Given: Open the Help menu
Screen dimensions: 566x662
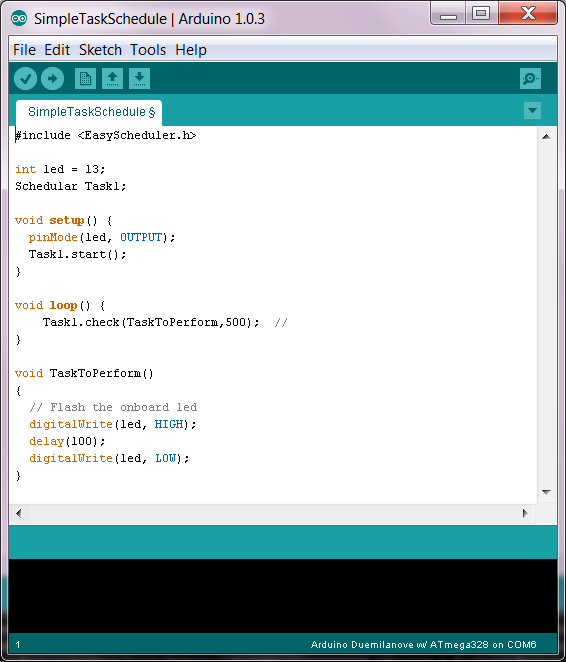Looking at the screenshot, I should click(x=191, y=50).
